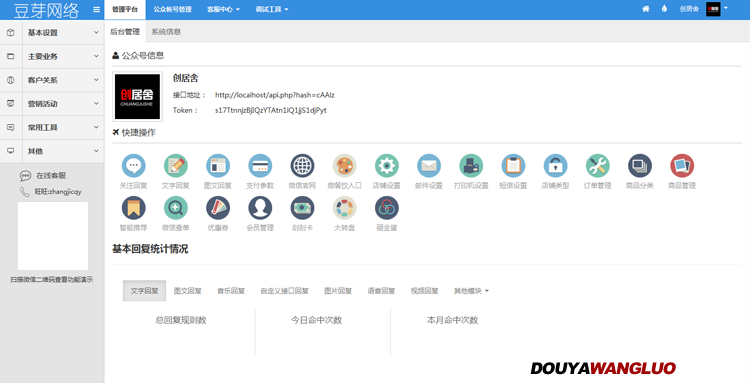Open the 商品分类 stacked windows icon
Image resolution: width=750 pixels, height=383 pixels.
click(640, 166)
